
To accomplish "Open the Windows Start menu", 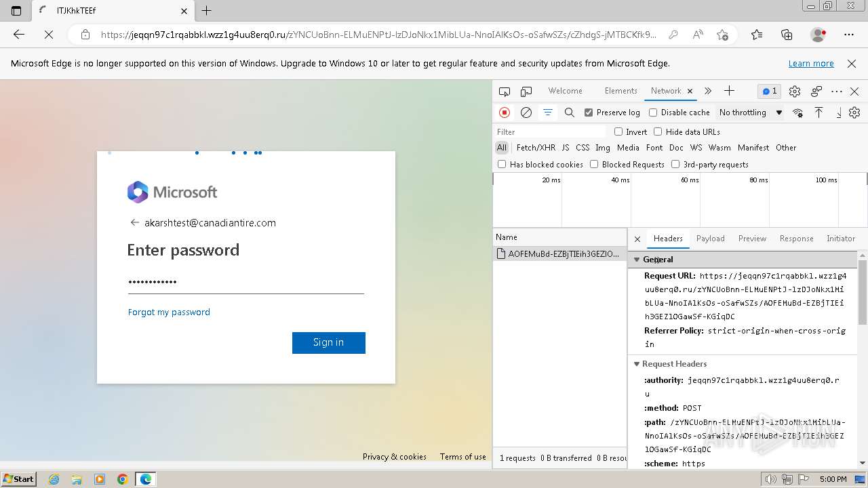I will point(19,479).
